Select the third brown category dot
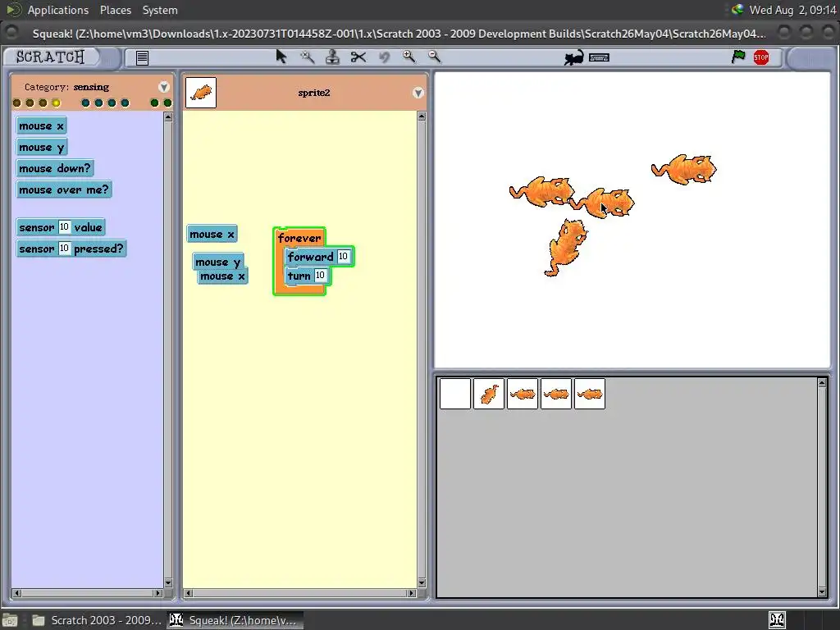The image size is (840, 630). 43,103
